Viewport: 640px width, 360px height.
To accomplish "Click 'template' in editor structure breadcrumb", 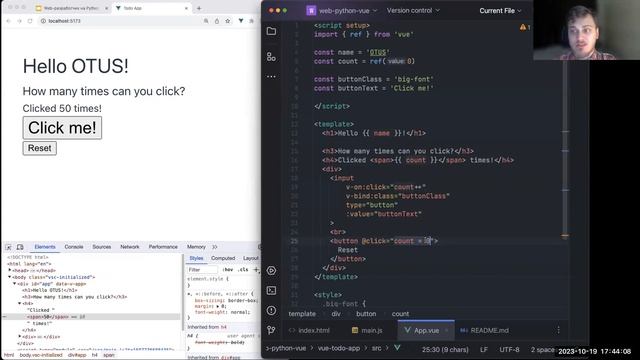I will point(302,314).
